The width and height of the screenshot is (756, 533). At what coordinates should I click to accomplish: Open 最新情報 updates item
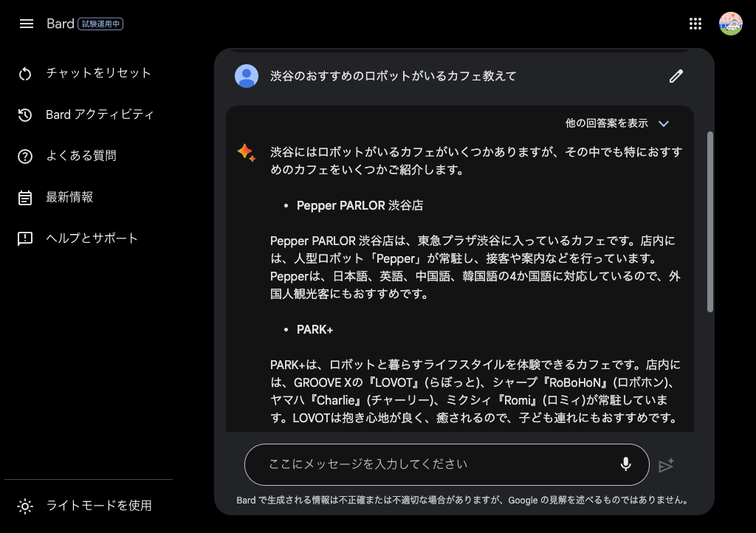coord(69,197)
